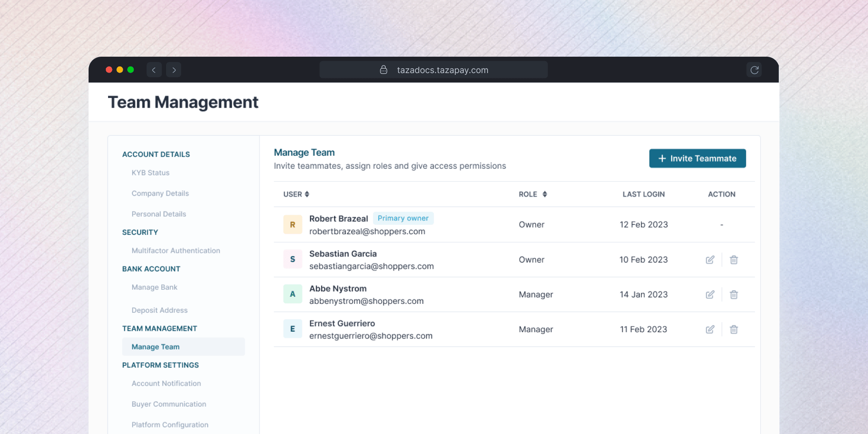
Task: Click sebastiangarcia@shoppers.com email
Action: pos(372,266)
